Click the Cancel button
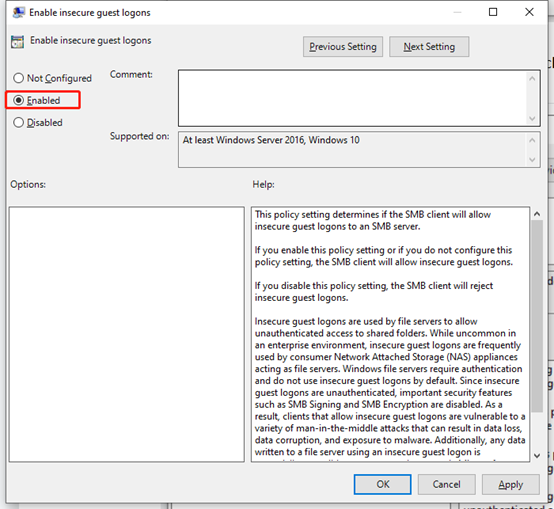Viewport: 554px width, 509px height. 447,484
